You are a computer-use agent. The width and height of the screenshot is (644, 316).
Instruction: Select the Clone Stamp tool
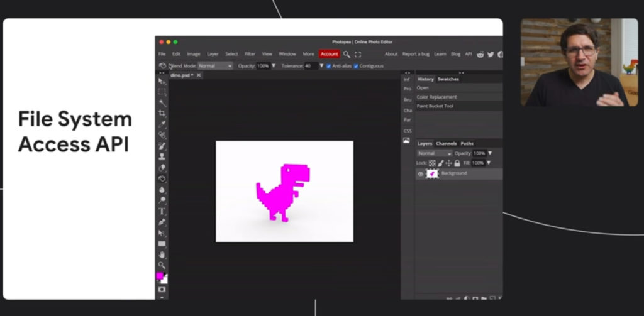click(x=162, y=156)
